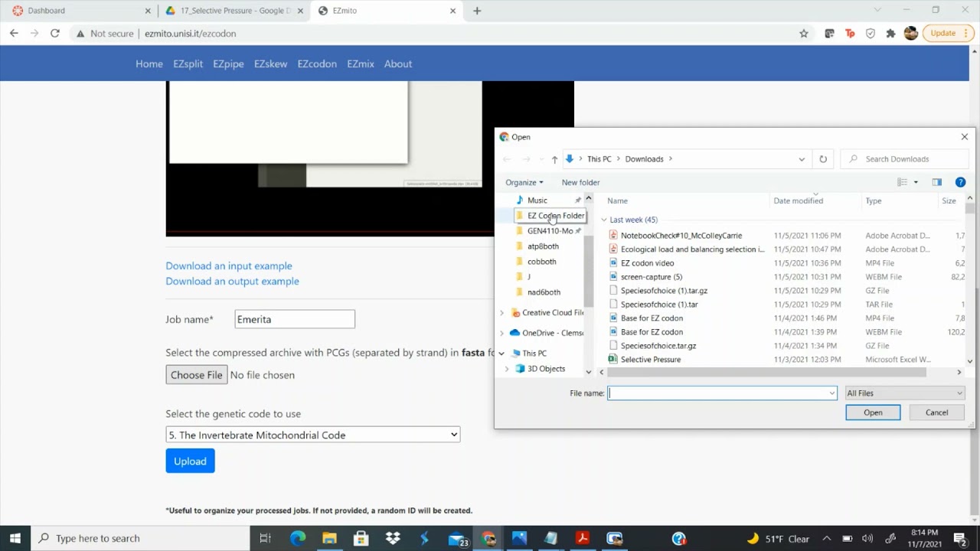This screenshot has height=551, width=980.
Task: Click New folder in dialog toolbar
Action: pyautogui.click(x=580, y=182)
